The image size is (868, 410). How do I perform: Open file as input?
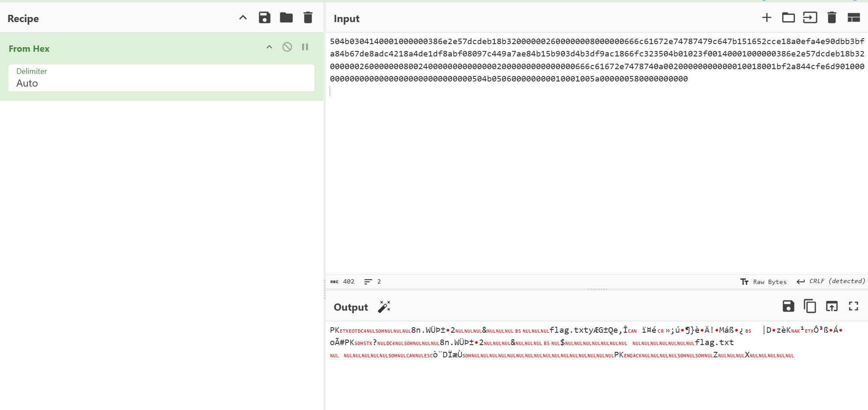coord(810,18)
